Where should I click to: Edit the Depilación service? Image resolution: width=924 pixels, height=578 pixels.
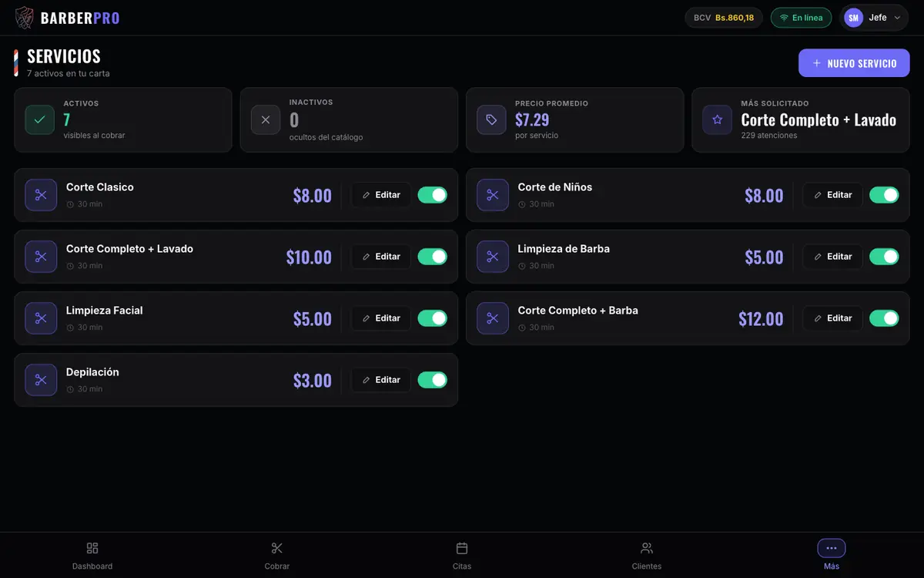(x=381, y=380)
